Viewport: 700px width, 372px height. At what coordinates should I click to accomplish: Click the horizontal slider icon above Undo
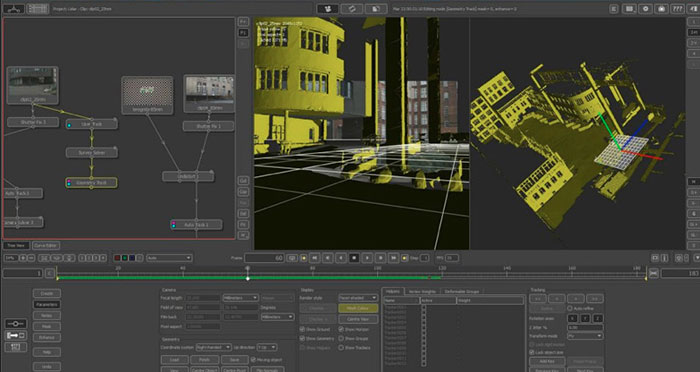[x=15, y=323]
